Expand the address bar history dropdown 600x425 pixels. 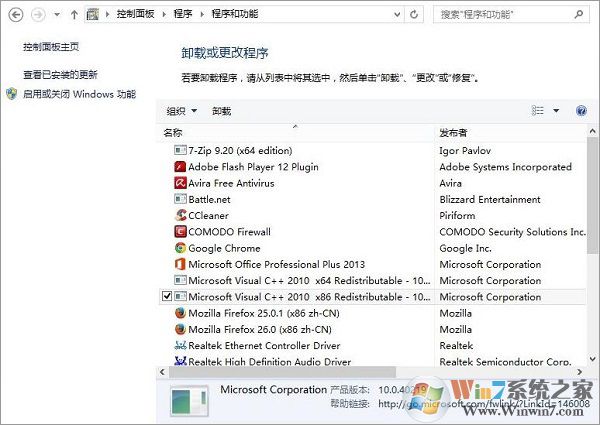tap(397, 15)
